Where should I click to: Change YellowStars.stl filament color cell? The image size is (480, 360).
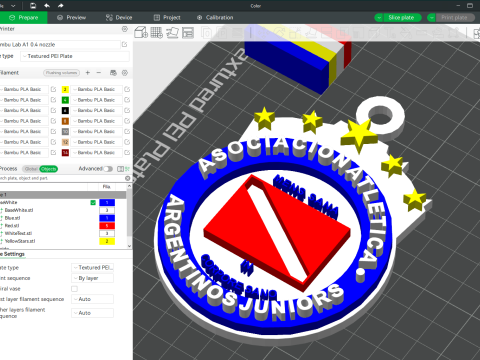point(107,241)
